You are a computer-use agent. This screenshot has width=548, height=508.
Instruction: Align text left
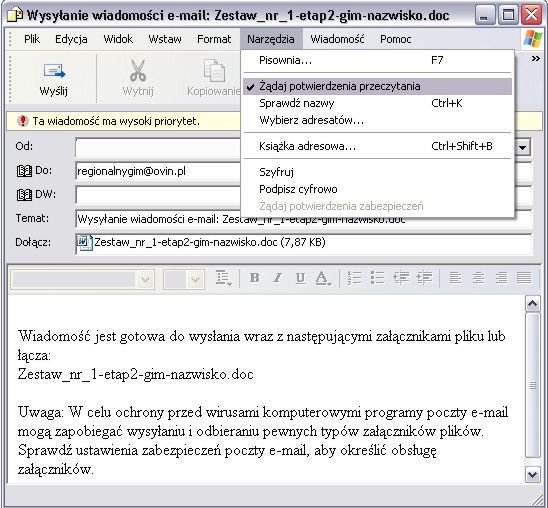click(x=455, y=278)
